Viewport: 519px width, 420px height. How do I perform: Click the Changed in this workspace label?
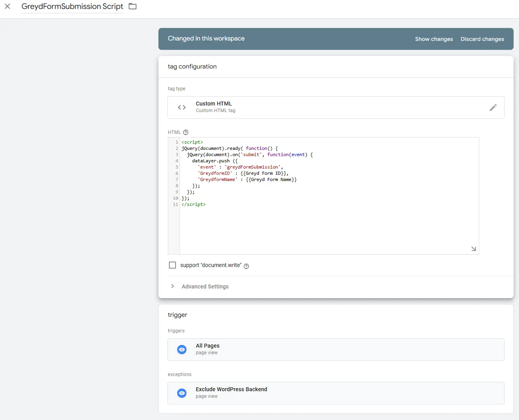pyautogui.click(x=206, y=39)
